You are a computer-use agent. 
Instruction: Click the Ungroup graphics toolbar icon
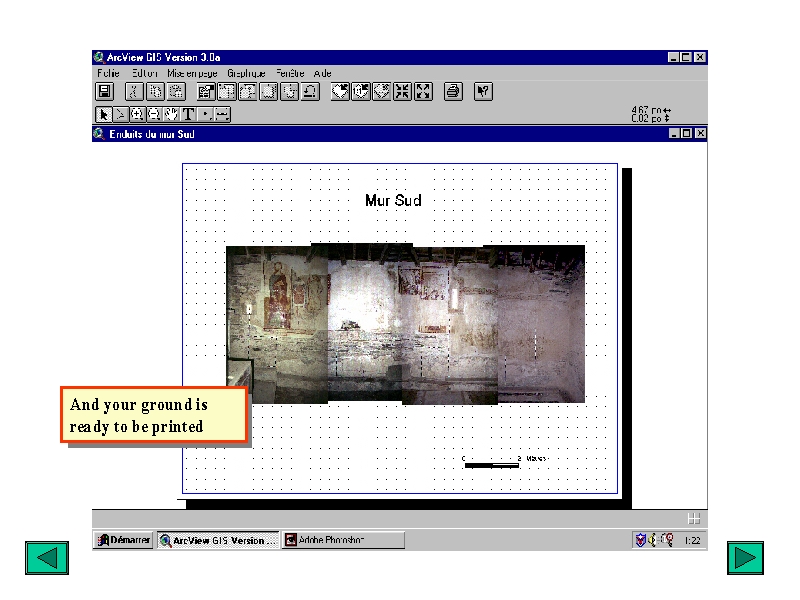click(x=290, y=92)
